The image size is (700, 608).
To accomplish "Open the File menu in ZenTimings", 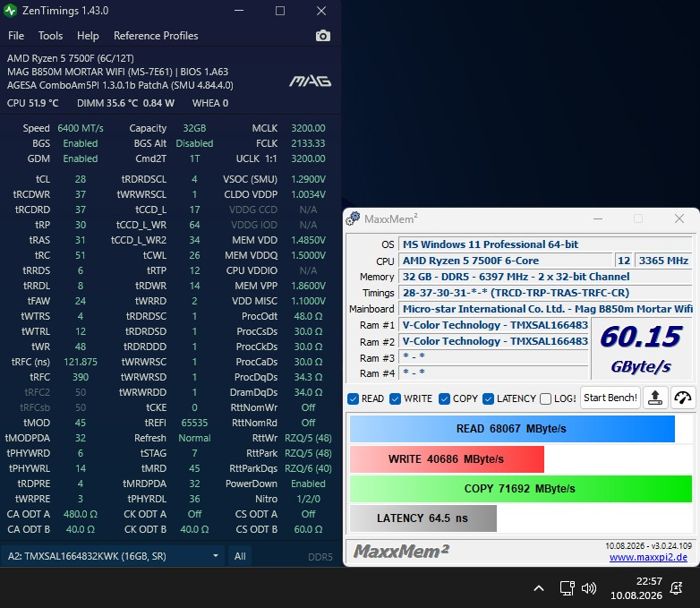I will tap(16, 36).
